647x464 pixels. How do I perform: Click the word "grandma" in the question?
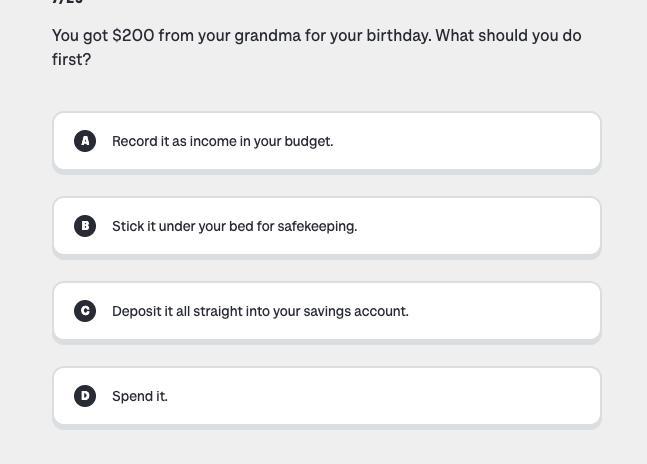267,36
